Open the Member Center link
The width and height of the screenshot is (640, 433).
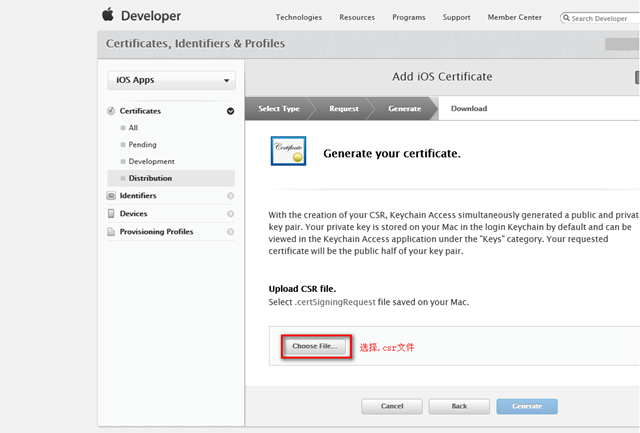pos(515,17)
